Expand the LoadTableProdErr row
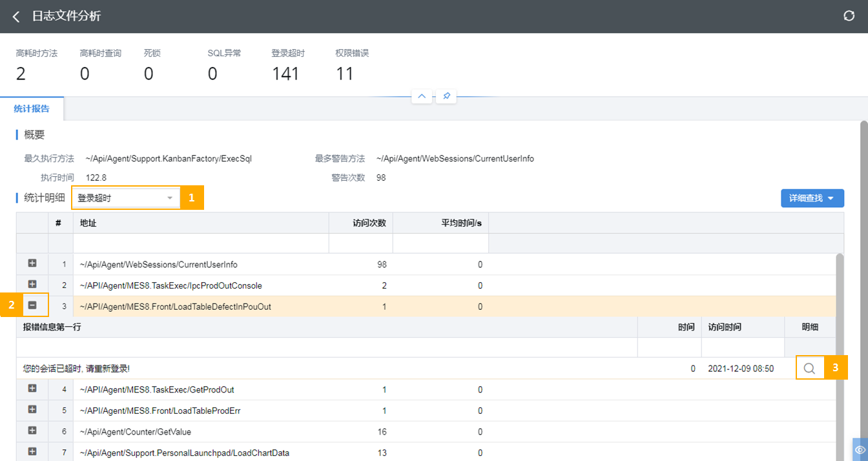This screenshot has width=868, height=461. [x=32, y=409]
